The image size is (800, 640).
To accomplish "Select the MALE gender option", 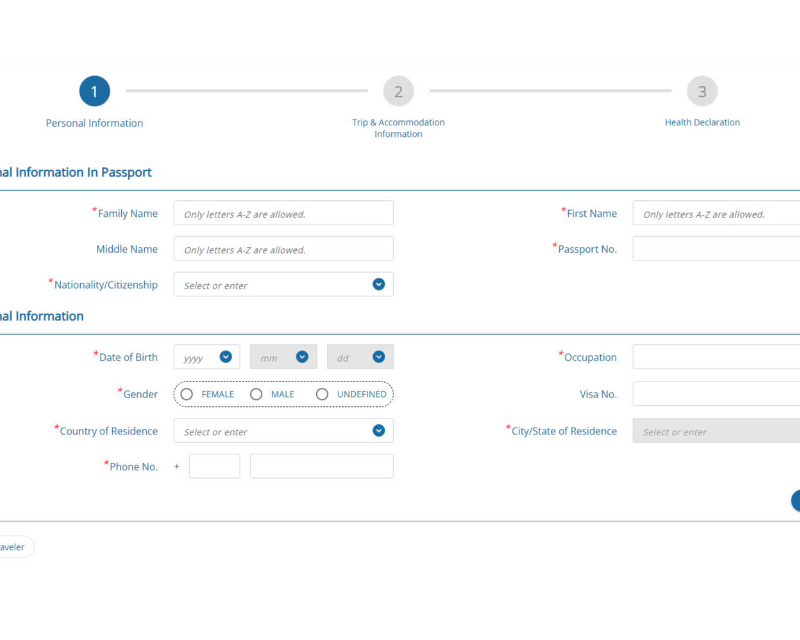I will pos(256,394).
